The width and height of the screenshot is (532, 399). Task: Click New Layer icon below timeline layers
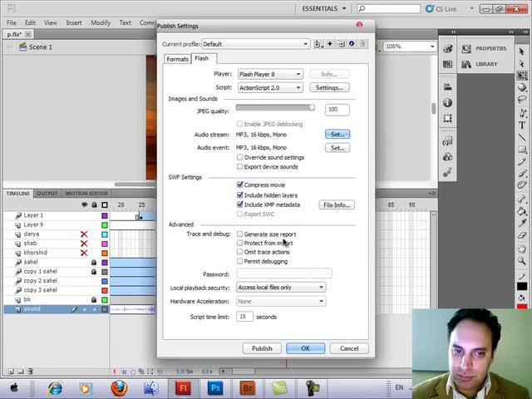point(11,372)
